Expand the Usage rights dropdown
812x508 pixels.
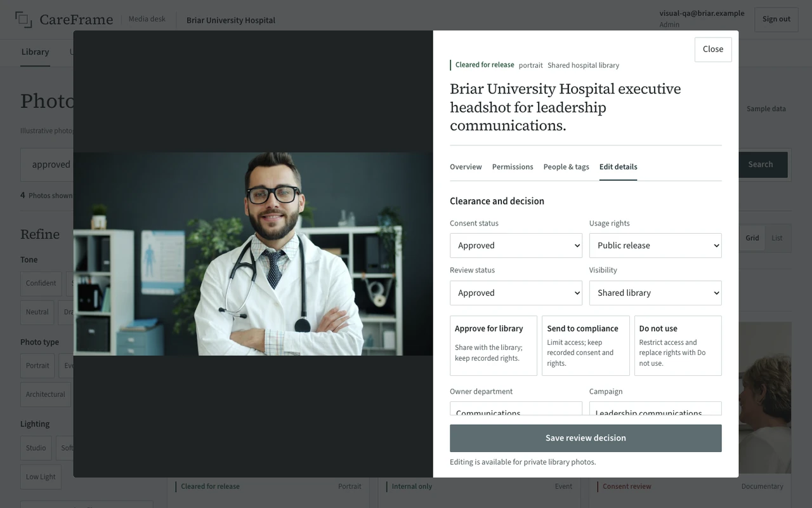click(x=655, y=246)
